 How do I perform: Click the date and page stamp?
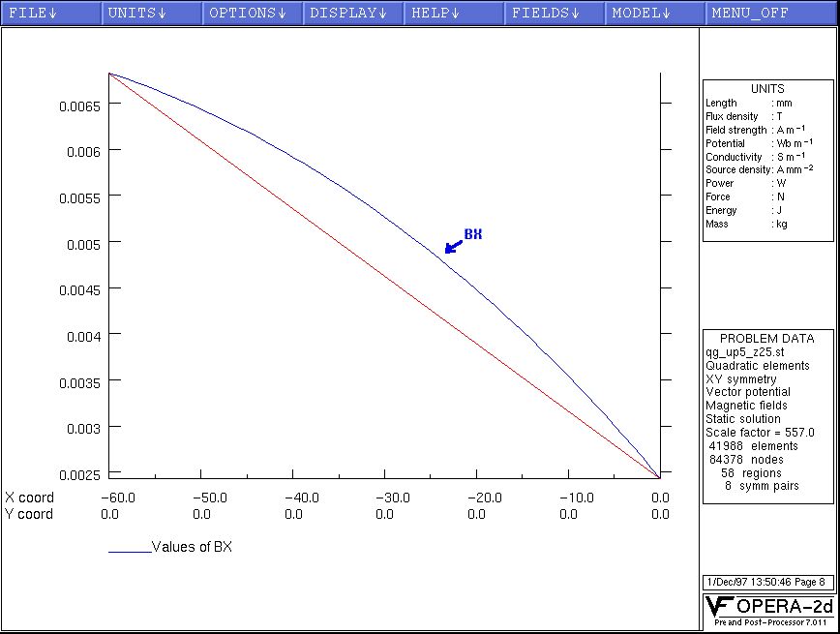(x=766, y=582)
